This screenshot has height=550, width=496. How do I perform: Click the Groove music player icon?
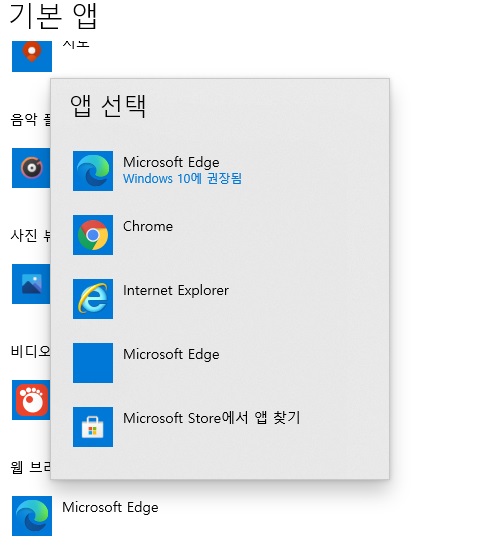(x=31, y=168)
